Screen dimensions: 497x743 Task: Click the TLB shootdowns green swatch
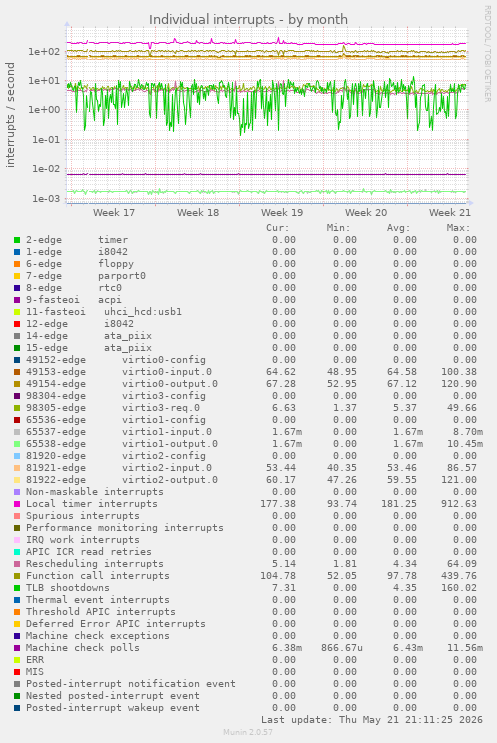17,588
